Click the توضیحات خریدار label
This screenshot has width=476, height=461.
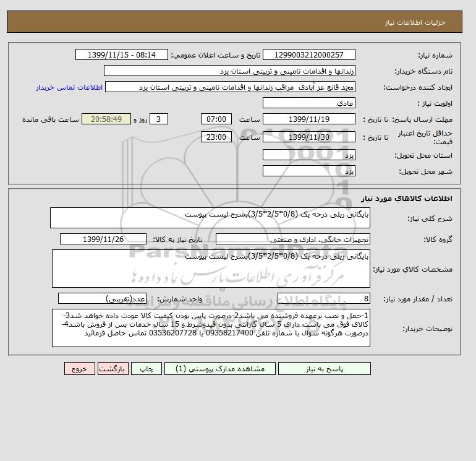(x=427, y=329)
